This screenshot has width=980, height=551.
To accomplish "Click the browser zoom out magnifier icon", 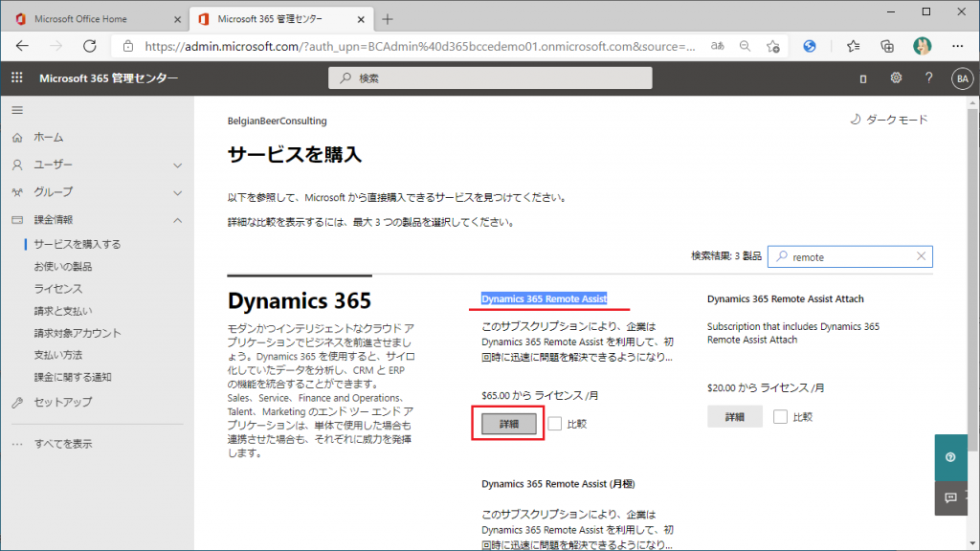I will click(745, 46).
